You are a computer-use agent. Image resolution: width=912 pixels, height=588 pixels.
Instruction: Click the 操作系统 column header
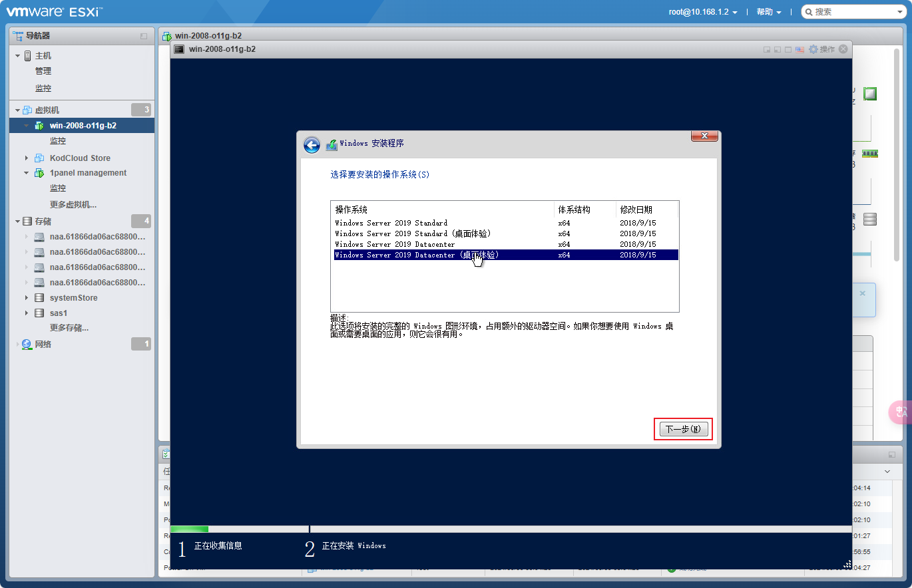(443, 210)
